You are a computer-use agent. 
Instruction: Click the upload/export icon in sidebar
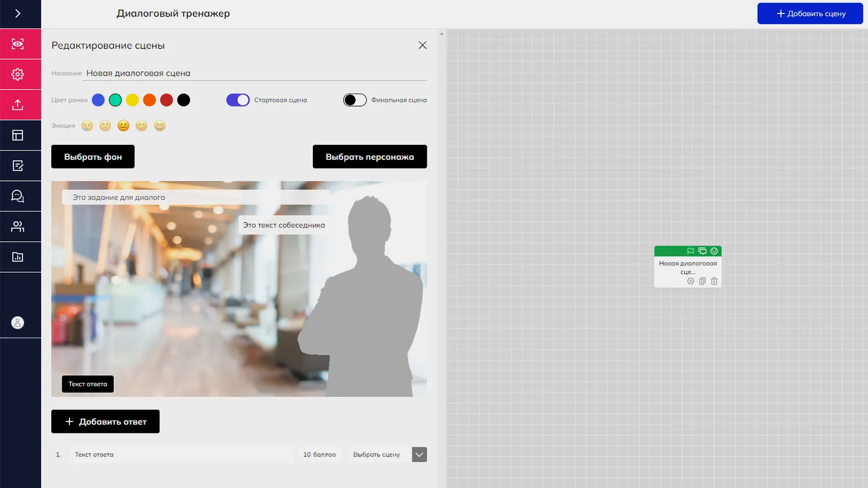click(x=17, y=105)
